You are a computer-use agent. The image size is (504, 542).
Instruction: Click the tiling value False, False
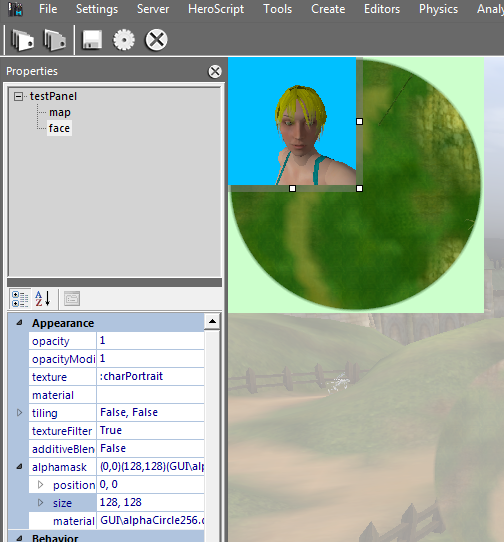tap(150, 413)
